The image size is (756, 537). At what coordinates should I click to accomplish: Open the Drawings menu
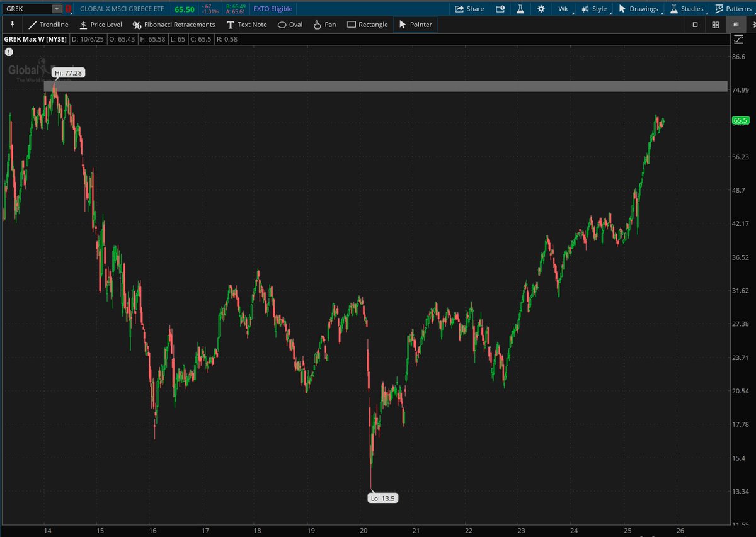[638, 9]
